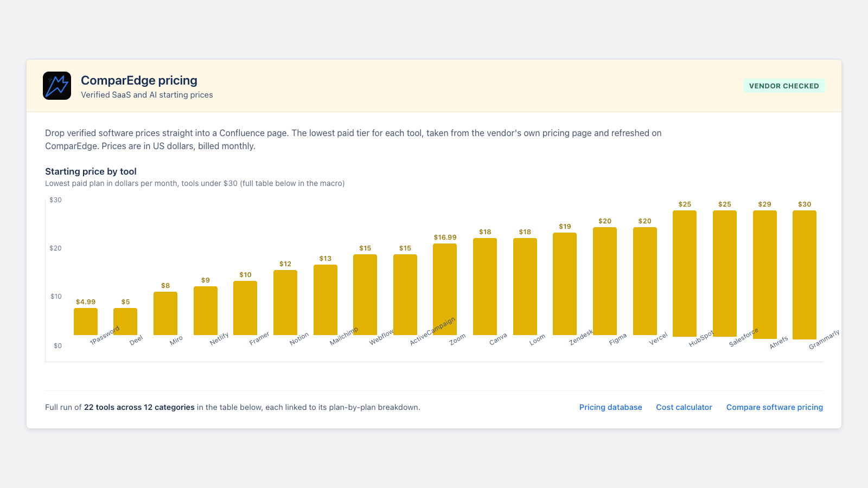Select the Framer bar at $10
The image size is (868, 488).
click(245, 308)
